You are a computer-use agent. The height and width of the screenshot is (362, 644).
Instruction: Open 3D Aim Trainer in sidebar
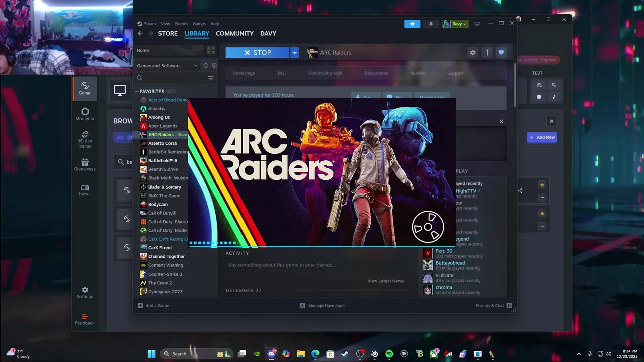85,139
